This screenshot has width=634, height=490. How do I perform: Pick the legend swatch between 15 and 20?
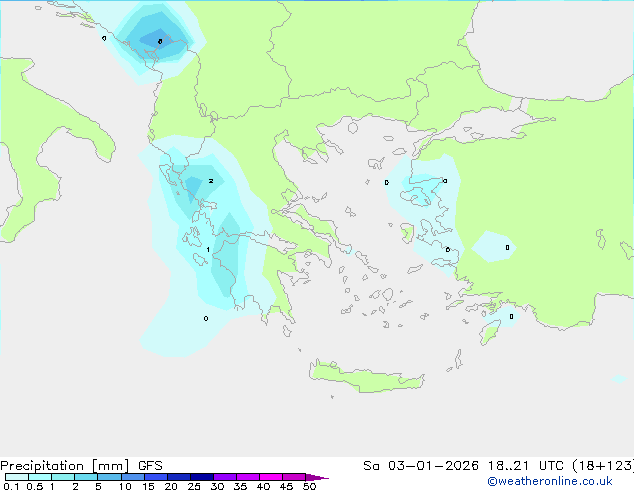pos(156,477)
